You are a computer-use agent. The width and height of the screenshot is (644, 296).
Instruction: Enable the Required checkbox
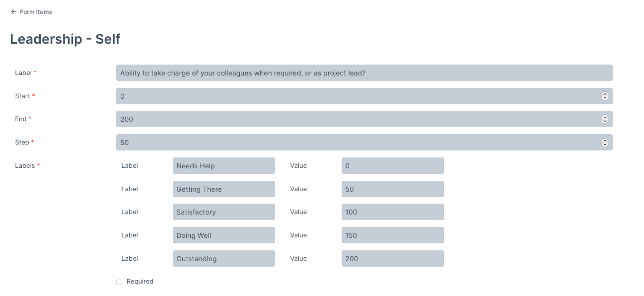coord(119,282)
